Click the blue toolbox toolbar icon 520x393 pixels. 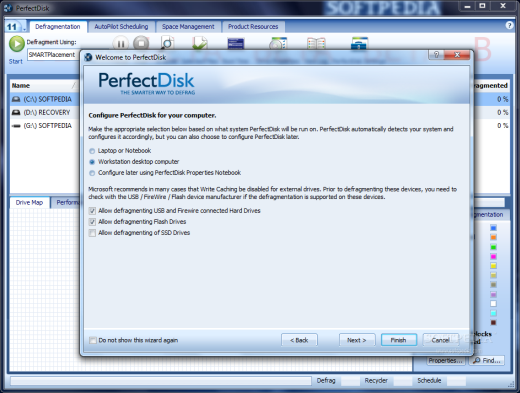(359, 43)
